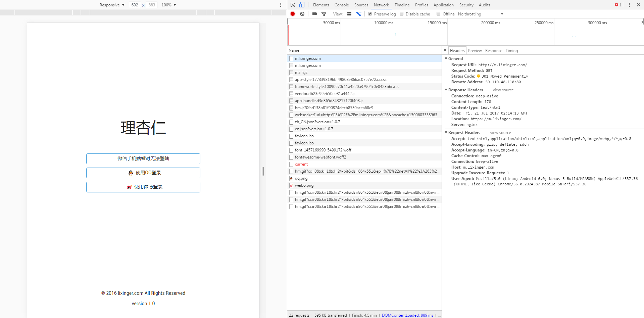The image size is (644, 318).
Task: Toggle the device toolbar icon
Action: pyautogui.click(x=302, y=5)
